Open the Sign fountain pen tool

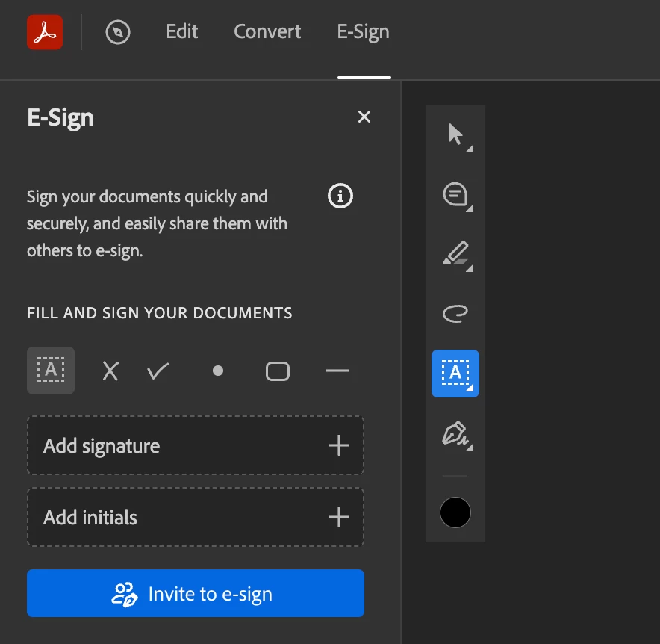point(455,433)
